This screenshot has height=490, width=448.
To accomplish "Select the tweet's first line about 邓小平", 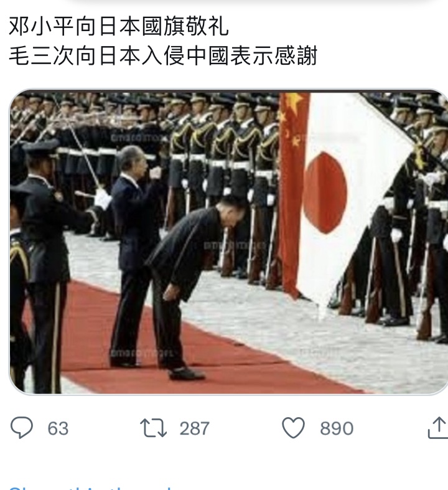I will [x=119, y=26].
